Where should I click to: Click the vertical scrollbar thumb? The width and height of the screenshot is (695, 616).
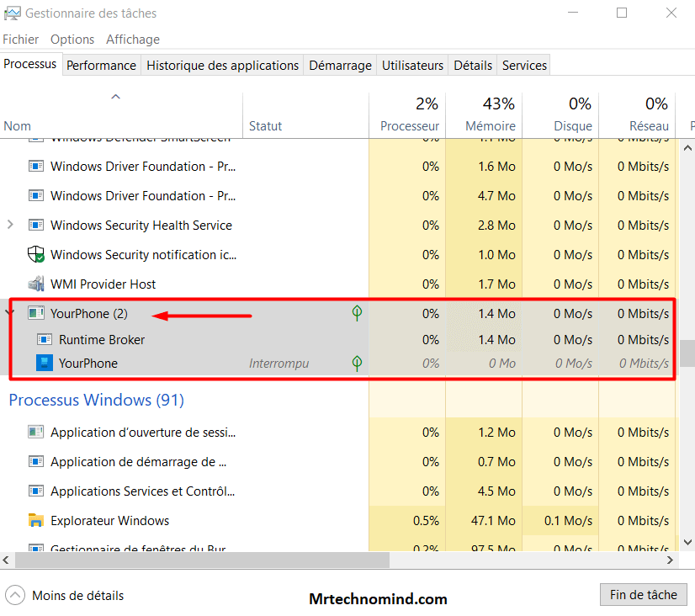click(x=687, y=353)
